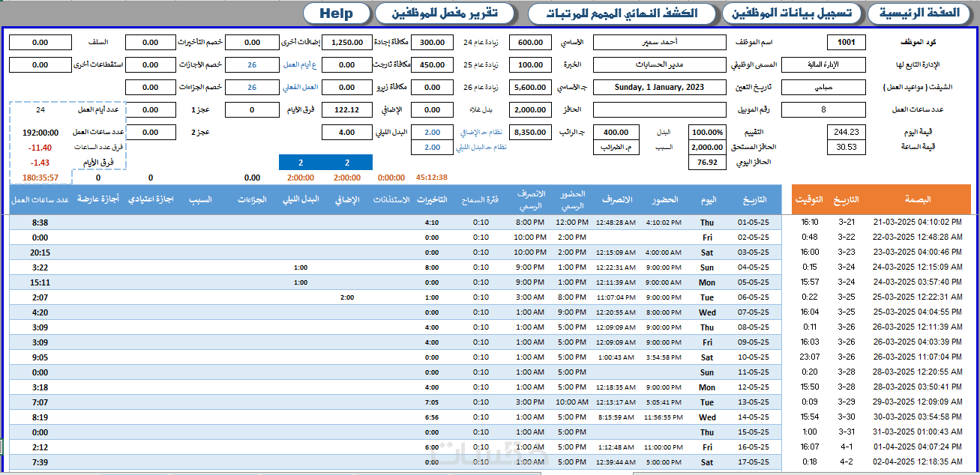The height and width of the screenshot is (475, 980).
Task: Click the hire date Sunday, 1 January, 2023
Action: pos(660,88)
